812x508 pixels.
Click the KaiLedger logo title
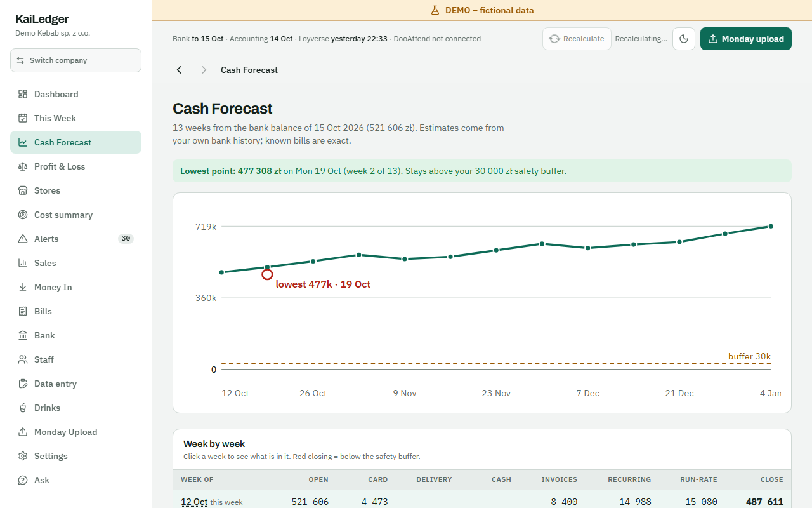pyautogui.click(x=42, y=19)
